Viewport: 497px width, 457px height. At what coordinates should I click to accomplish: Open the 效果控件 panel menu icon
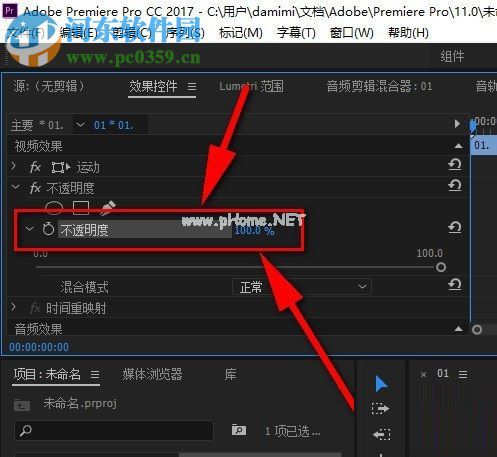point(192,87)
